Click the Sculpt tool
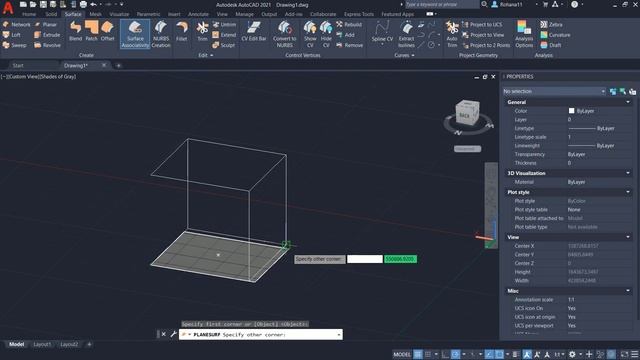 (x=224, y=45)
